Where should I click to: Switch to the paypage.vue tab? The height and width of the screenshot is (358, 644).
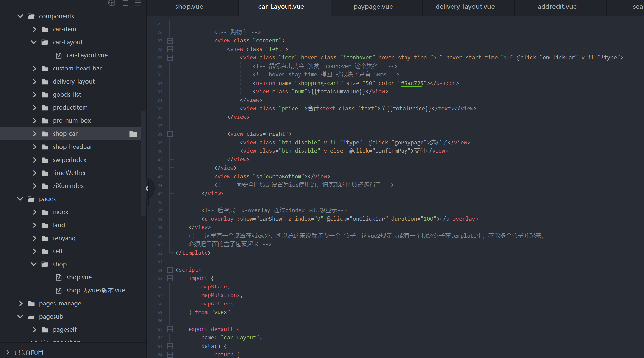coord(373,7)
